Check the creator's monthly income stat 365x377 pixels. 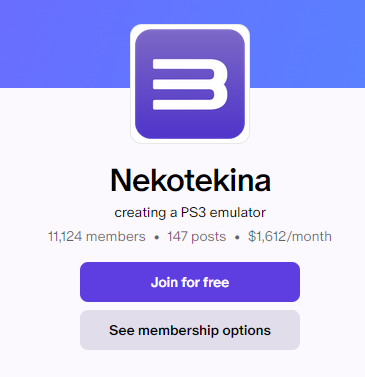(290, 237)
